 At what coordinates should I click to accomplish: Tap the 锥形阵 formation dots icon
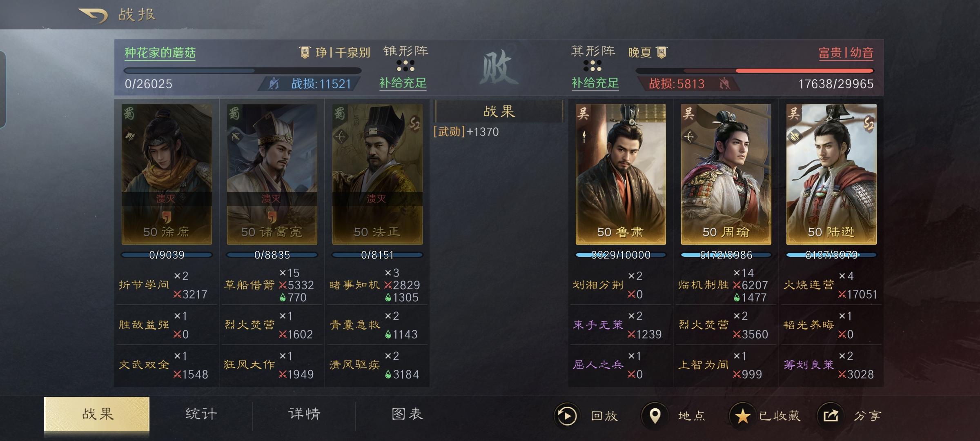(x=405, y=66)
